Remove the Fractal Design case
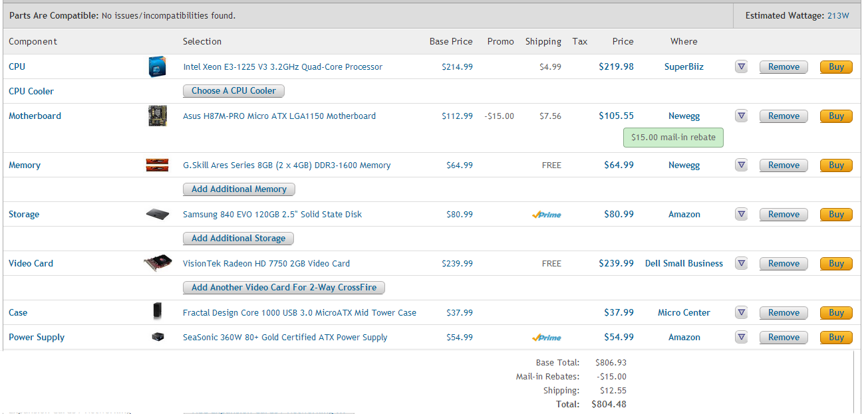Viewport: 868px width, 414px height. (x=784, y=312)
